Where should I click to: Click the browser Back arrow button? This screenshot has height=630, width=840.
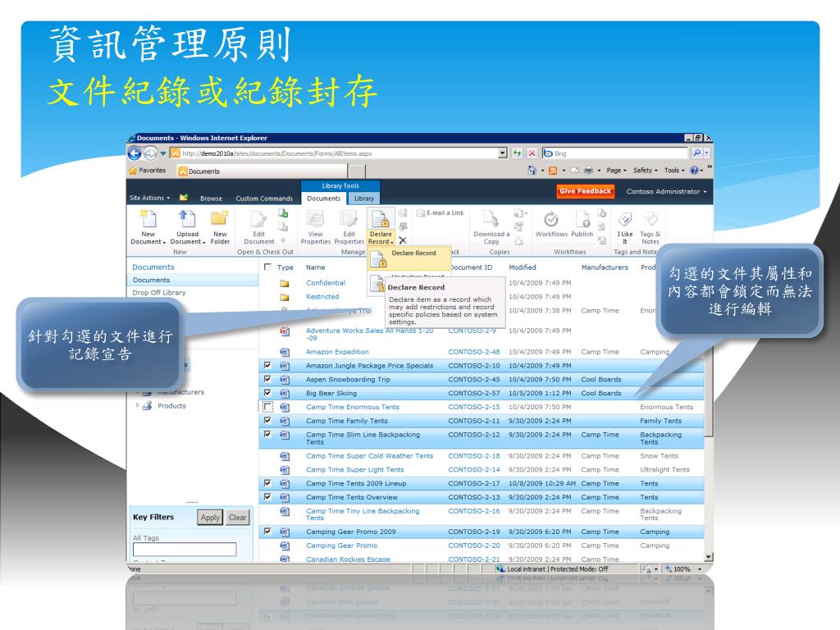coord(135,153)
